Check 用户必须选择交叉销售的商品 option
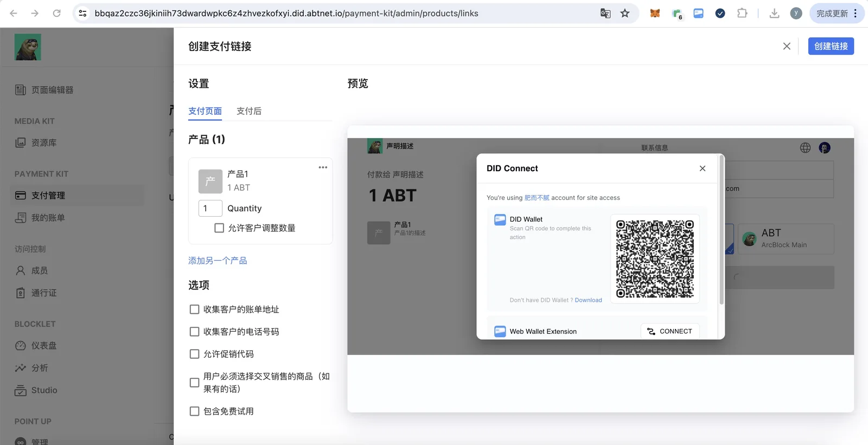Viewport: 868px width, 445px height. pos(194,383)
